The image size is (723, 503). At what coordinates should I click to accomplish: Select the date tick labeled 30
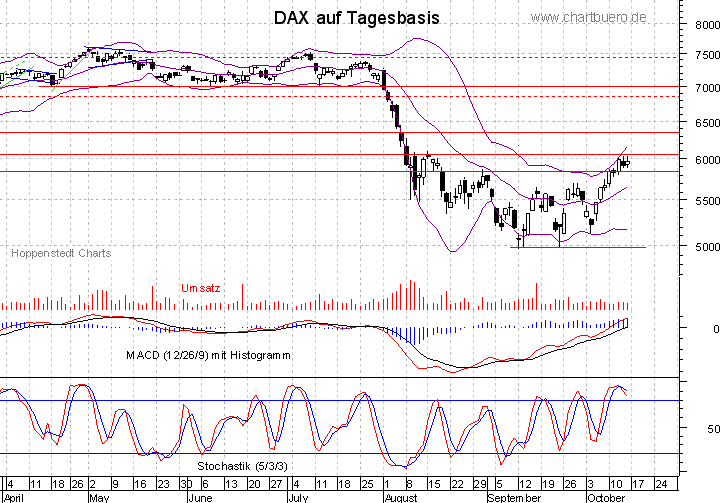tap(186, 485)
